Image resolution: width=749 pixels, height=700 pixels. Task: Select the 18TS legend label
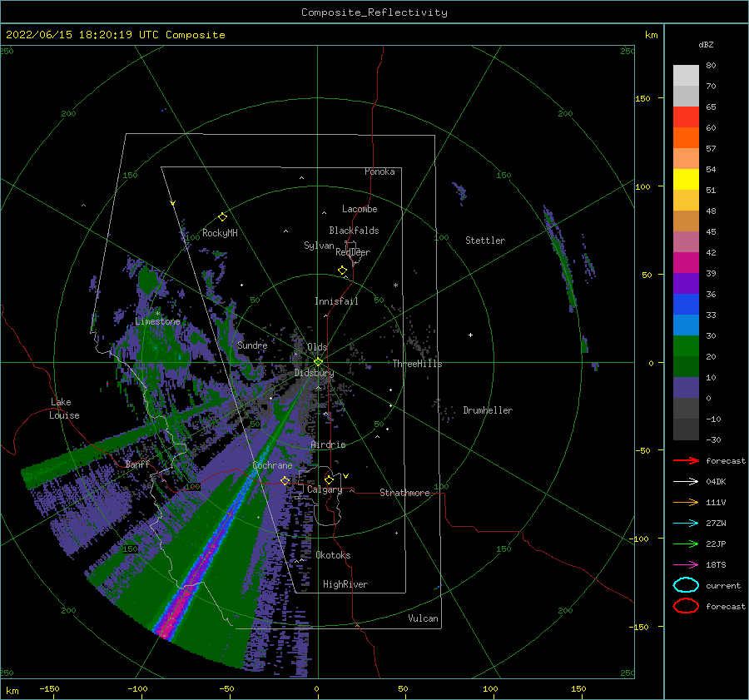pyautogui.click(x=716, y=565)
